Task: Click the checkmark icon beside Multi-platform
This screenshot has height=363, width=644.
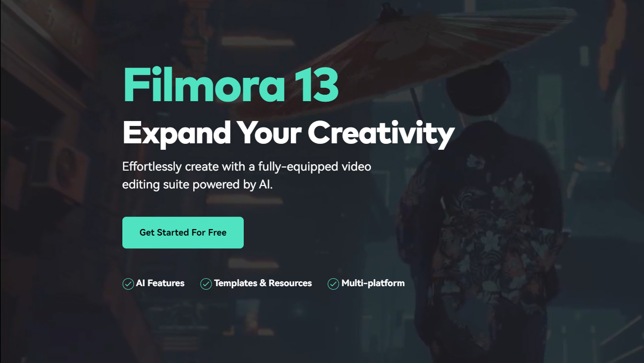Action: pyautogui.click(x=333, y=284)
